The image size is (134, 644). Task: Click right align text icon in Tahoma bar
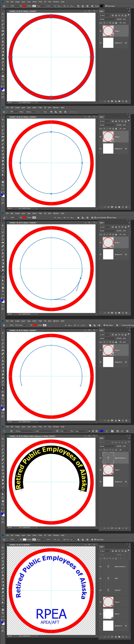(96, 431)
